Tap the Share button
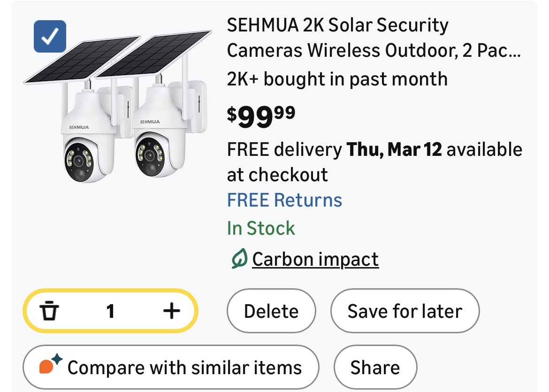This screenshot has height=392, width=549. pyautogui.click(x=375, y=368)
